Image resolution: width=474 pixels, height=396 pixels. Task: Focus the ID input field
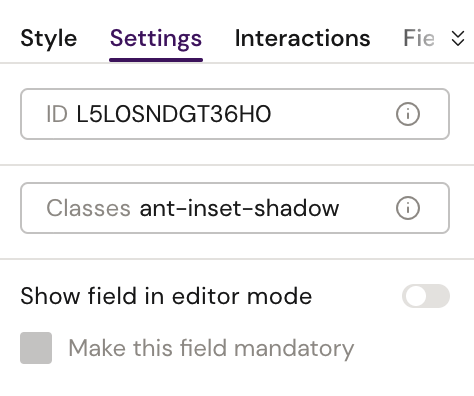point(235,114)
